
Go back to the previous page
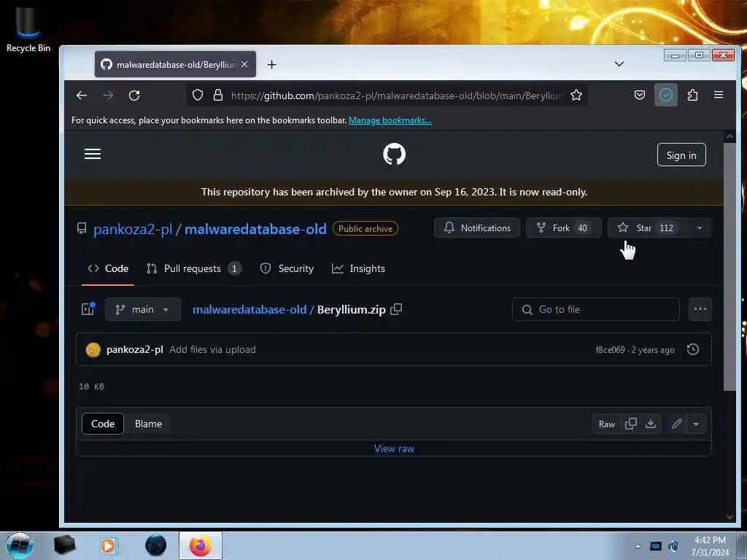[x=82, y=96]
